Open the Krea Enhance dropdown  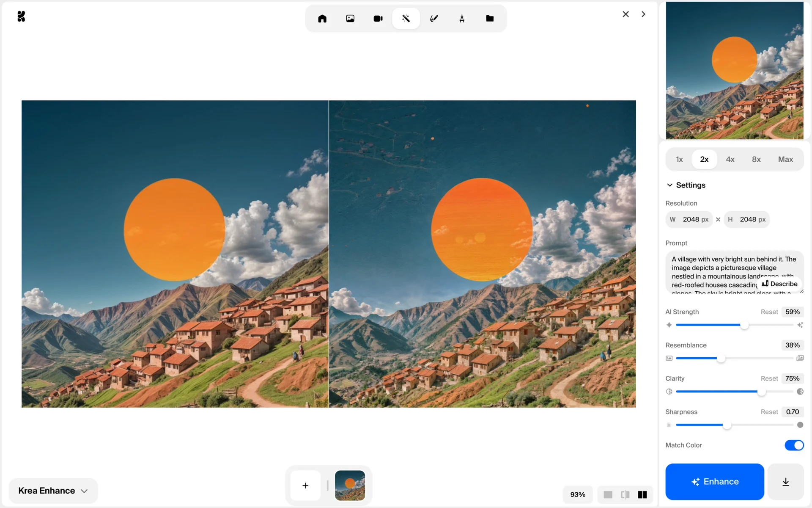click(53, 491)
